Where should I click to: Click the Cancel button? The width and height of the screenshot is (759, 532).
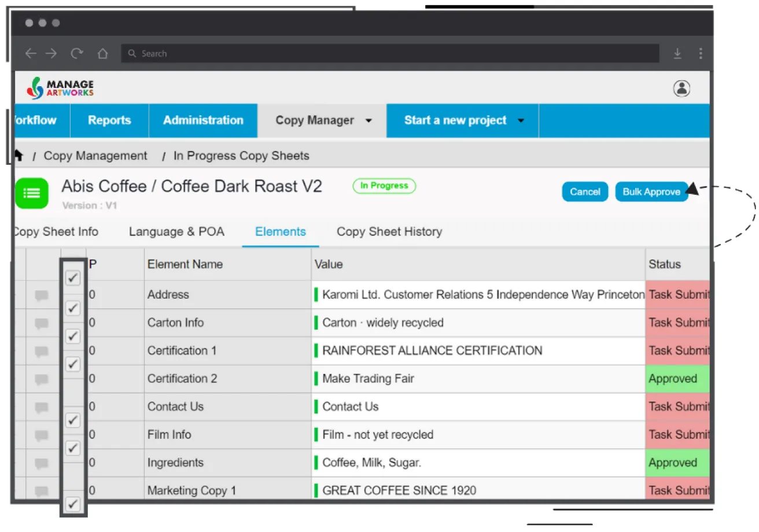(585, 192)
